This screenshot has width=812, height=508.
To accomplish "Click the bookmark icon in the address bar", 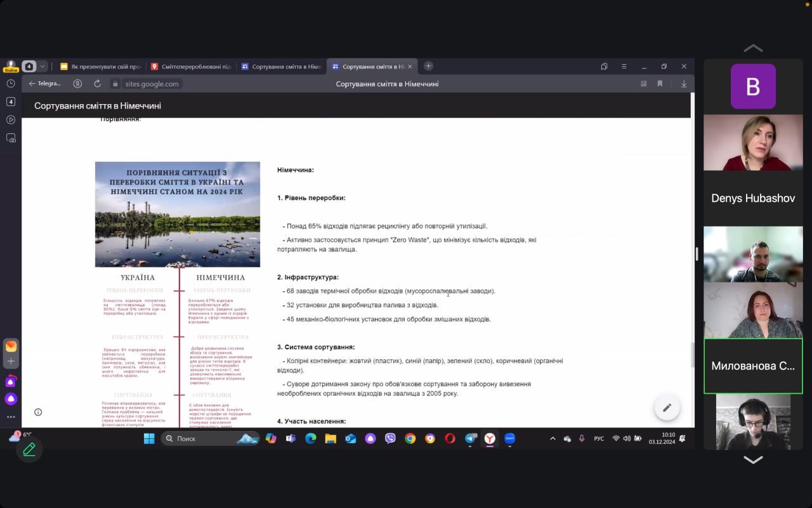I will click(x=660, y=84).
